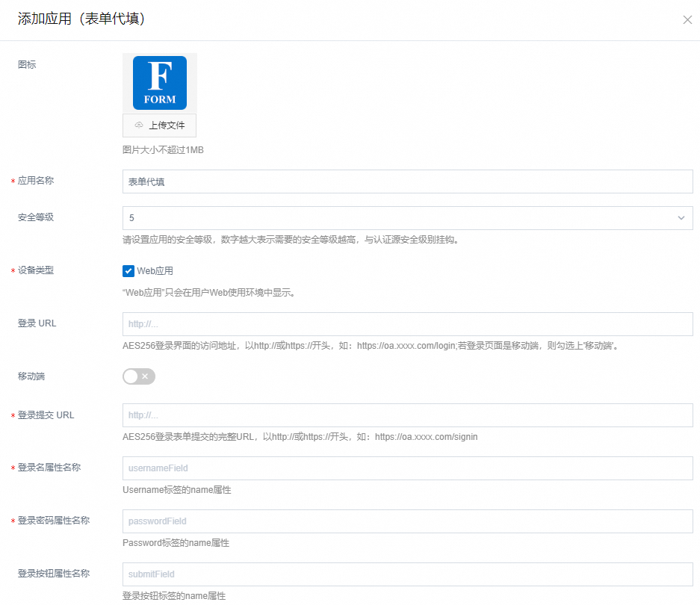Image resolution: width=700 pixels, height=605 pixels.
Task: Click the 登录密码属性名称 field label
Action: (x=54, y=521)
